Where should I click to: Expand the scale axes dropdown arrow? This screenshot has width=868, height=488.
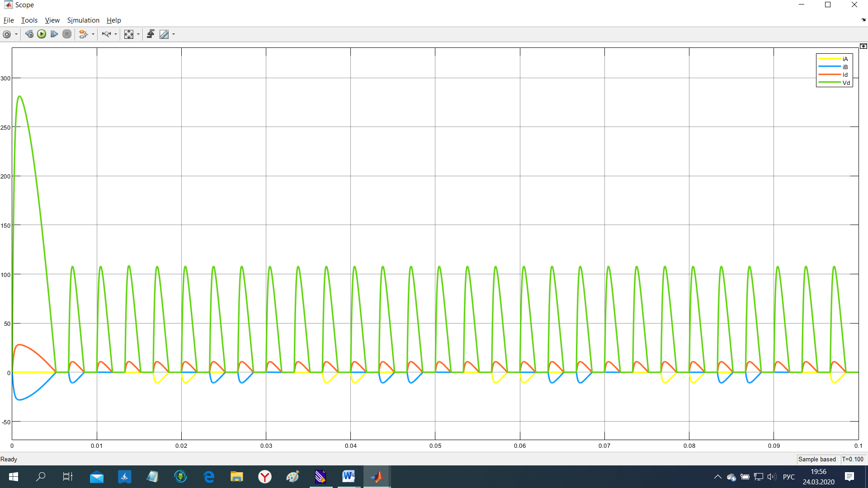pos(138,34)
